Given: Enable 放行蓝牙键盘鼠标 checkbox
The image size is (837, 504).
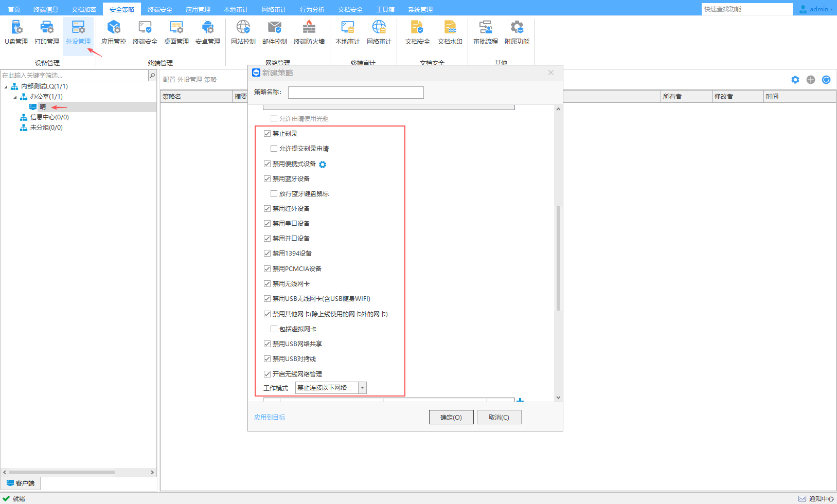Looking at the screenshot, I should coord(274,194).
